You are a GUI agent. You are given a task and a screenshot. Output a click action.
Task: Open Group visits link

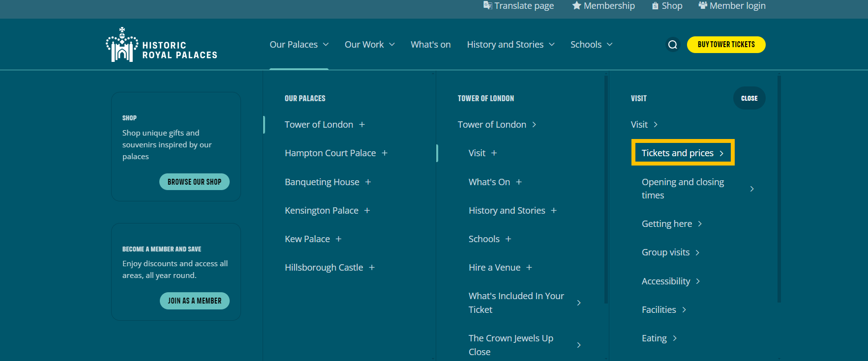click(671, 252)
